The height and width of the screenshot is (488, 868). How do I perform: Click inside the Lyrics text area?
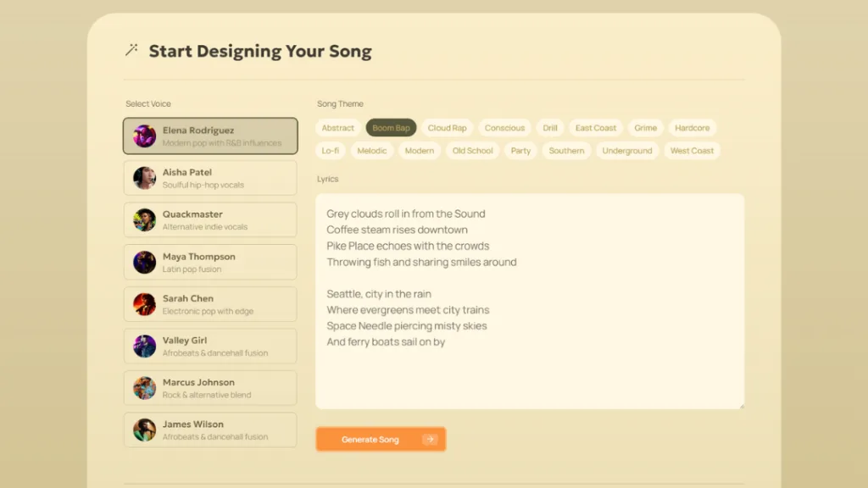(530, 302)
